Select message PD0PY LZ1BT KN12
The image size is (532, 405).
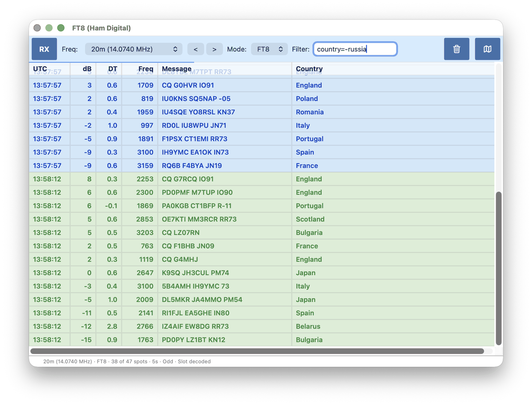[194, 340]
